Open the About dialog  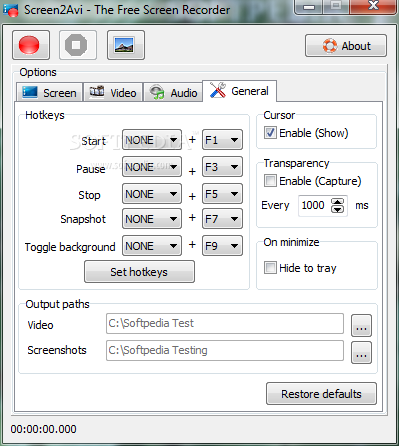(346, 46)
